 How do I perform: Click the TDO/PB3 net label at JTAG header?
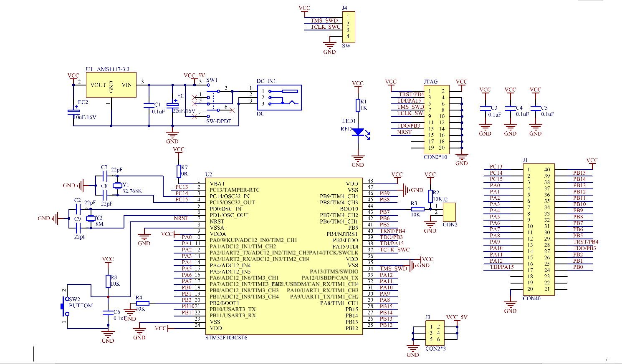pos(409,126)
